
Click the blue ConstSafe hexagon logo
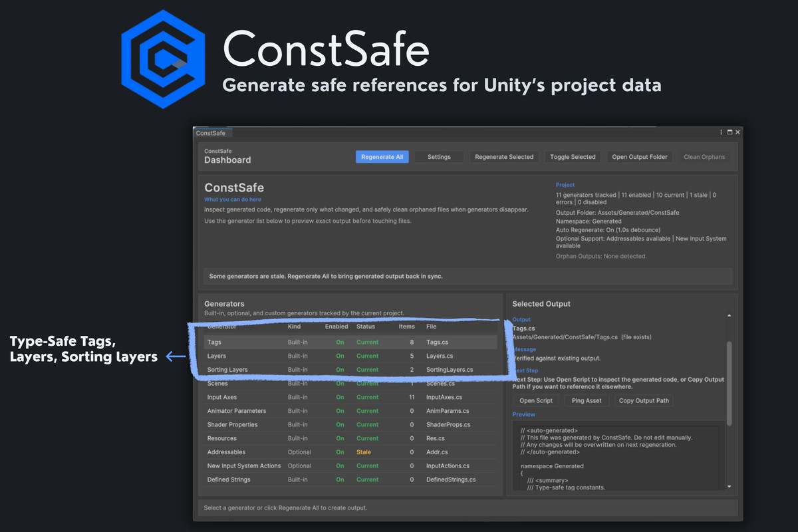click(164, 59)
